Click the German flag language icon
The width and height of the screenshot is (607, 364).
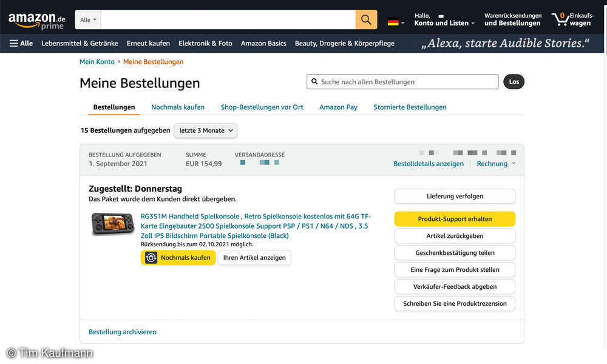tap(393, 22)
